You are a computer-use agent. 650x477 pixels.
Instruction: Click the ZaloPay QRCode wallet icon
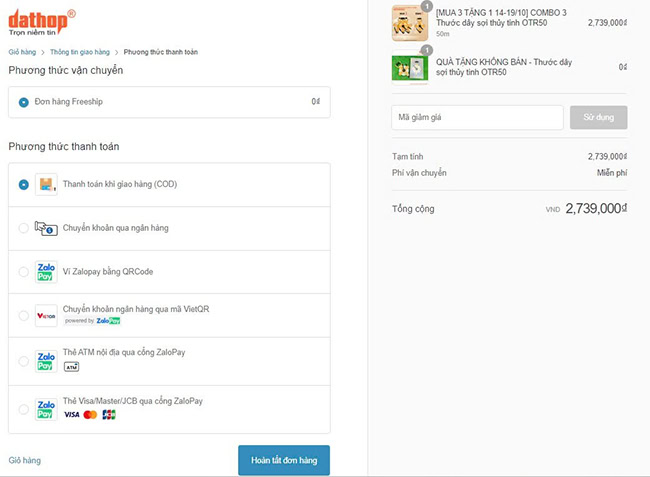[46, 272]
